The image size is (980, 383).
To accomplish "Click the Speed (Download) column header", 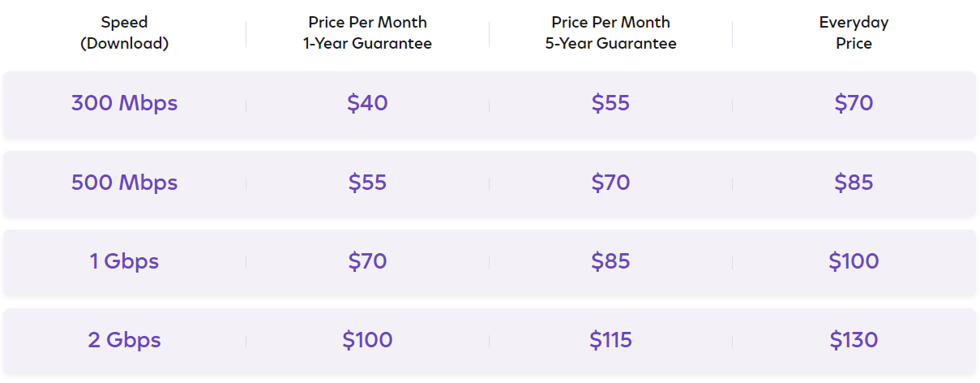I will tap(124, 33).
